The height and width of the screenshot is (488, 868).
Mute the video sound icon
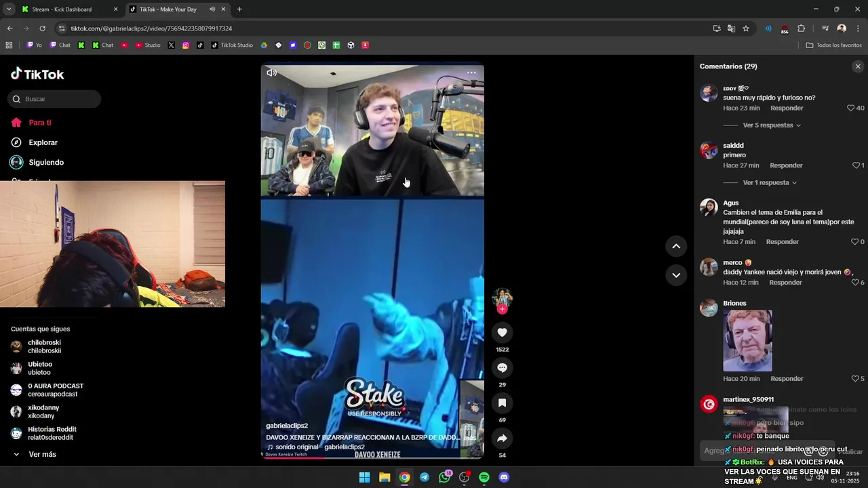point(271,73)
